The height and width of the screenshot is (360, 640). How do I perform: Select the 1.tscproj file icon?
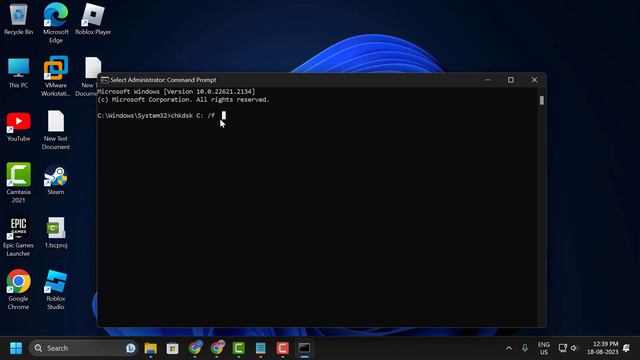pos(56,233)
